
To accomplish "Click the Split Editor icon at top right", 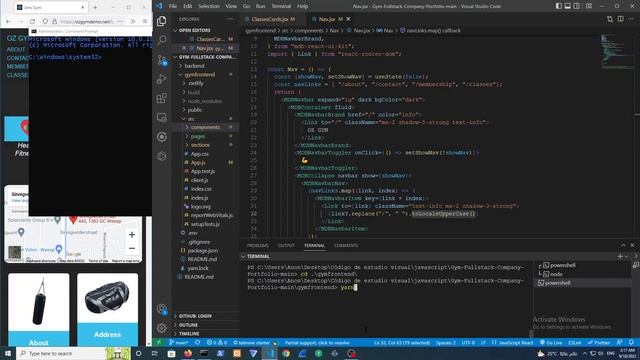I will [x=620, y=19].
